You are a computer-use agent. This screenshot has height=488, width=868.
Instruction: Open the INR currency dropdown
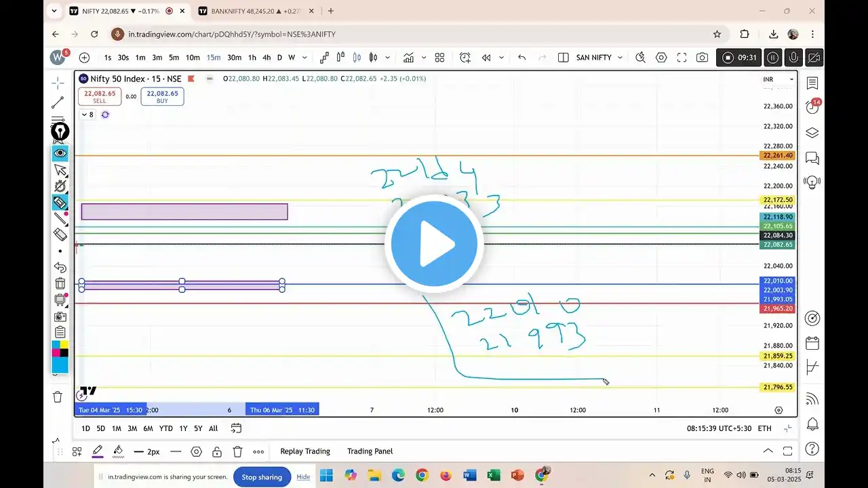coord(776,80)
